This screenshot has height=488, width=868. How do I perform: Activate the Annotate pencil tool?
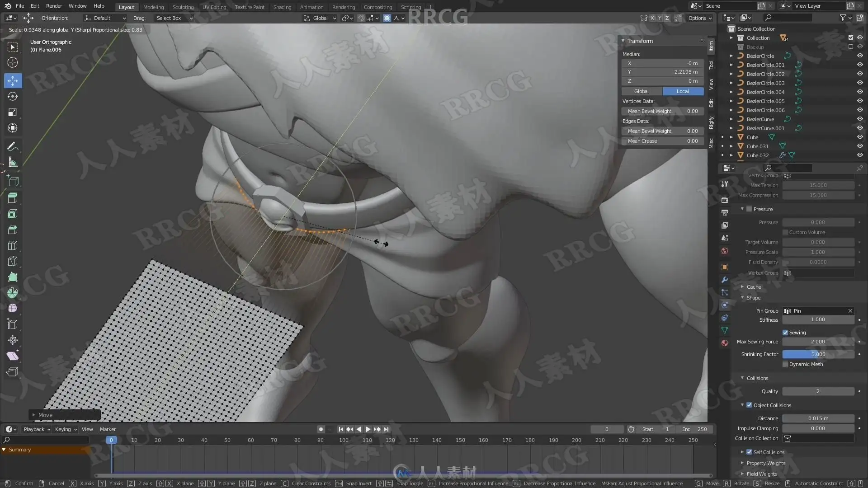tap(13, 146)
